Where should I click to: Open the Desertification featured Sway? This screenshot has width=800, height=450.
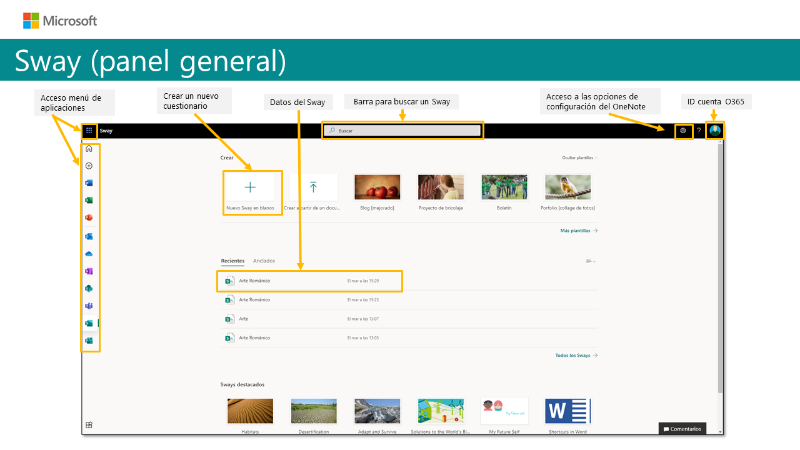click(x=314, y=415)
